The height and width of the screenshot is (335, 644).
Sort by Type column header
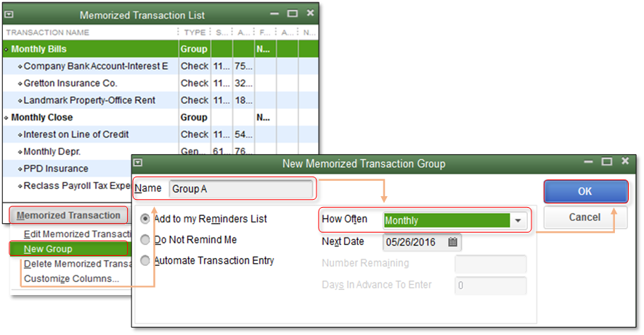click(195, 33)
